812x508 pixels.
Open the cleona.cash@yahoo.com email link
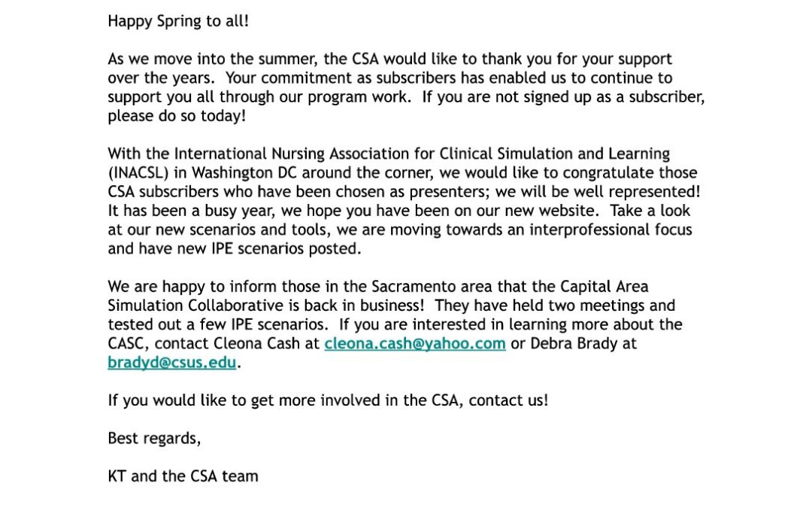click(414, 344)
